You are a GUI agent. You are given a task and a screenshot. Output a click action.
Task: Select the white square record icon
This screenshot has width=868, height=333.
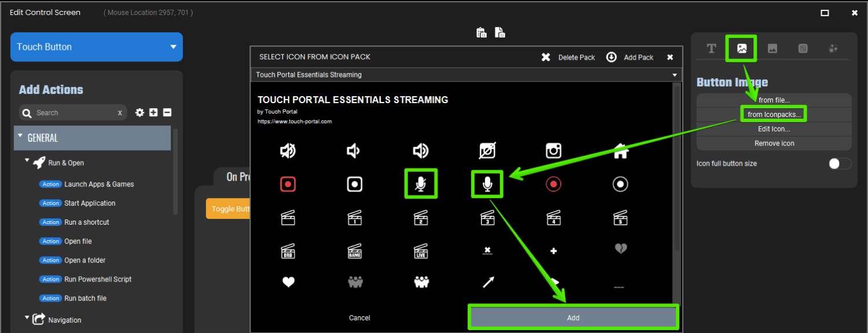click(x=354, y=184)
